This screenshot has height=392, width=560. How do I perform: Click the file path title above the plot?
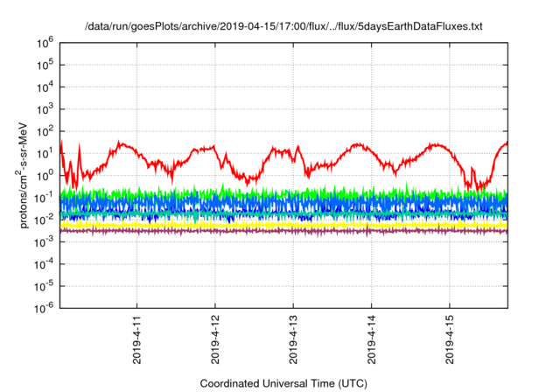[x=283, y=26]
